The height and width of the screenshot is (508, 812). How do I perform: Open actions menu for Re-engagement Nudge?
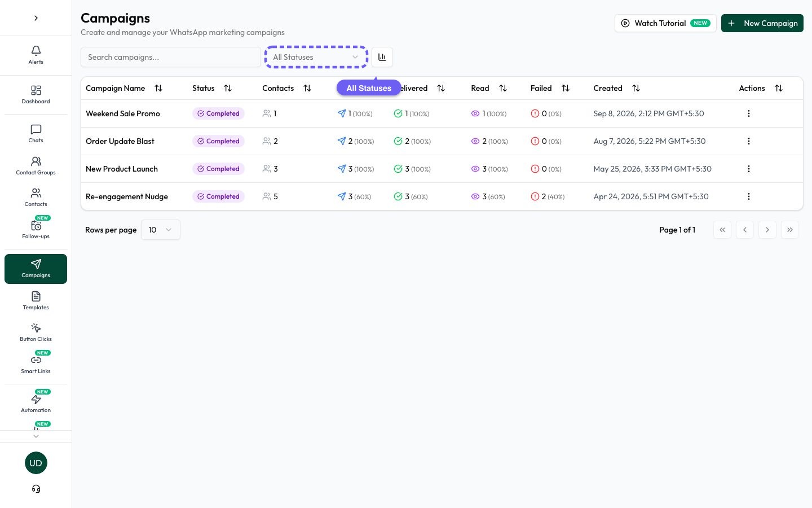(749, 196)
